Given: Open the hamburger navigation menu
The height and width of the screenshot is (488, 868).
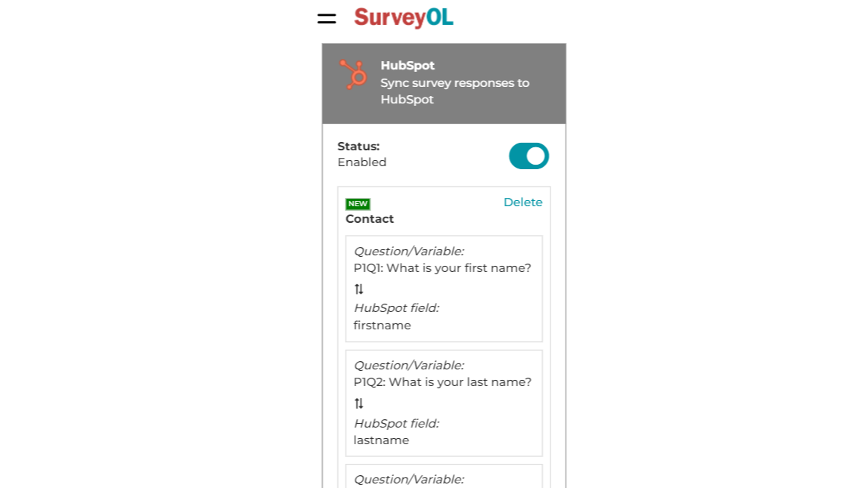Looking at the screenshot, I should click(x=326, y=18).
